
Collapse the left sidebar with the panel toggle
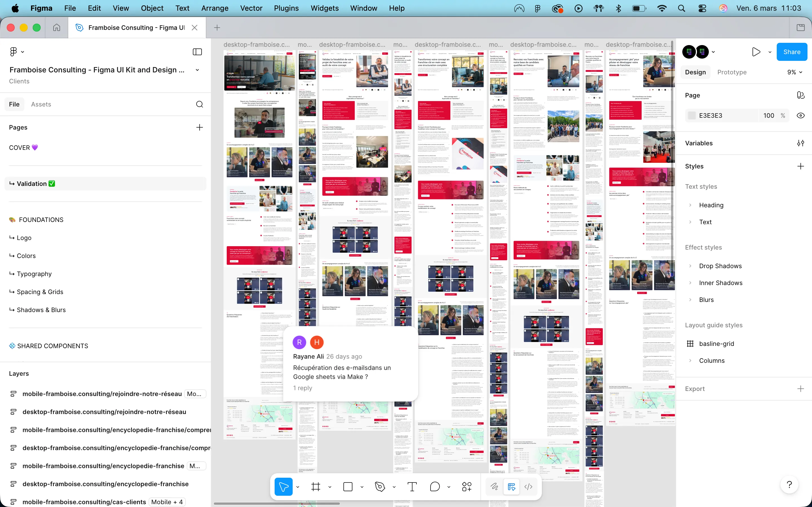click(x=197, y=52)
